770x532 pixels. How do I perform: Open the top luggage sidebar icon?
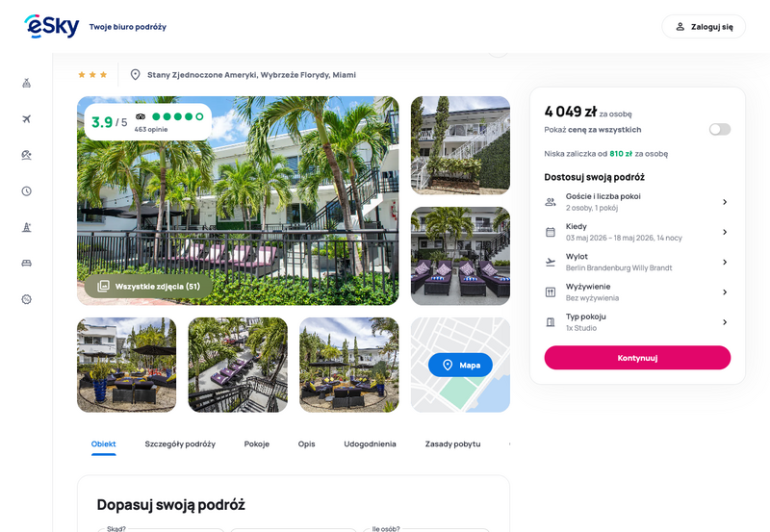(x=26, y=82)
